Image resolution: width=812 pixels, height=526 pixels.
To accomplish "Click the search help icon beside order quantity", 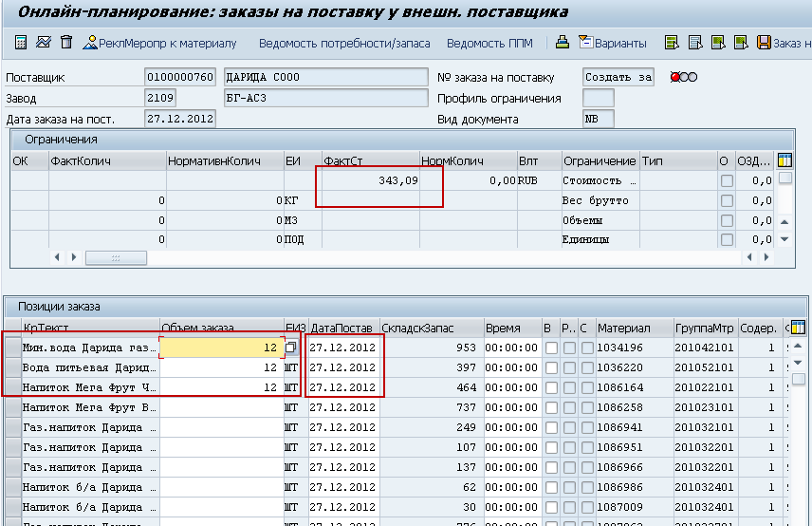I will click(291, 348).
